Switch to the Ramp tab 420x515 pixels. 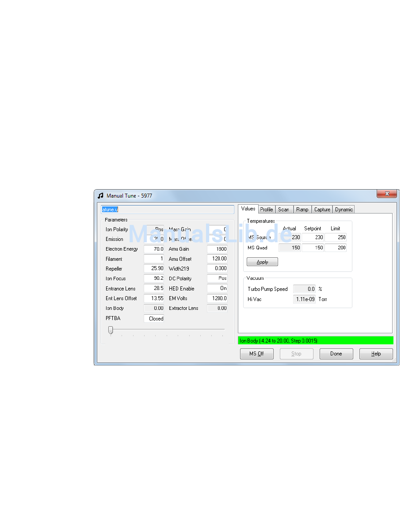[x=302, y=209]
